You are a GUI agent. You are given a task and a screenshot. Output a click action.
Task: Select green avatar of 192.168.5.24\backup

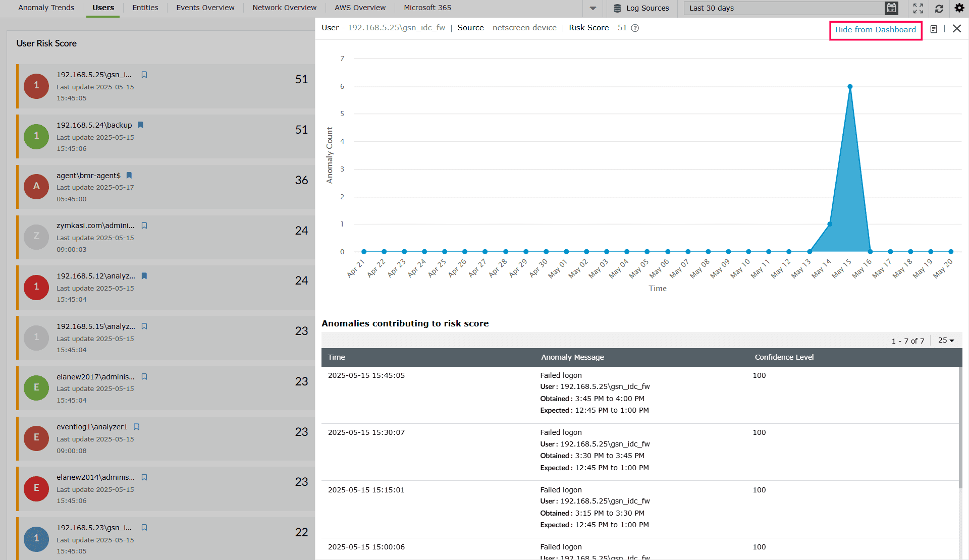coord(36,136)
